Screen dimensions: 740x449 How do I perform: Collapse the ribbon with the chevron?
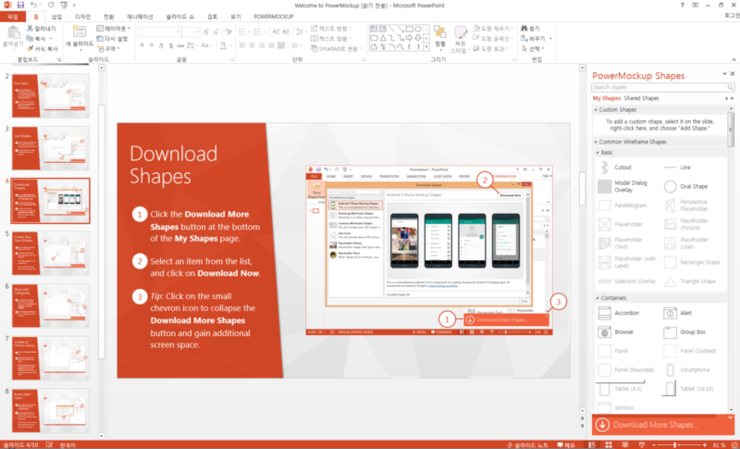(x=733, y=59)
